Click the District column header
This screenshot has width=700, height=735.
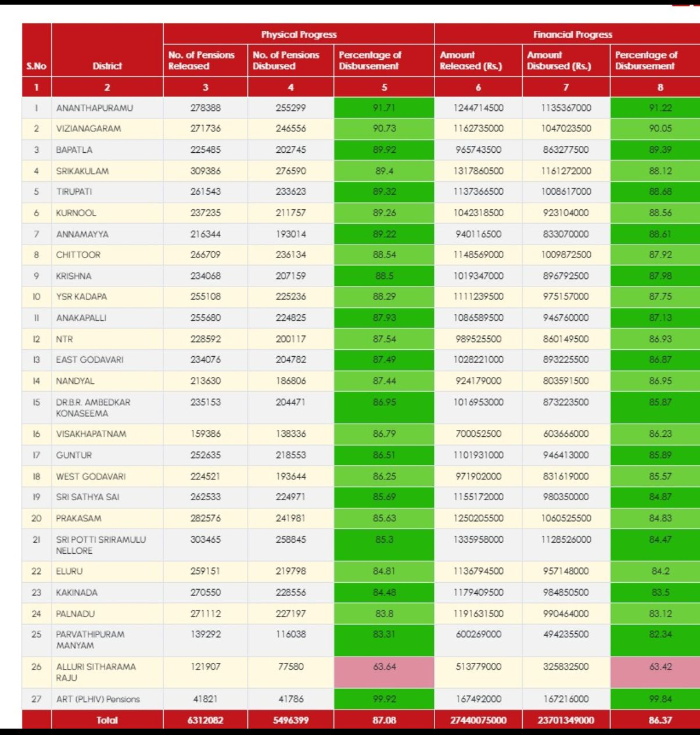point(107,66)
